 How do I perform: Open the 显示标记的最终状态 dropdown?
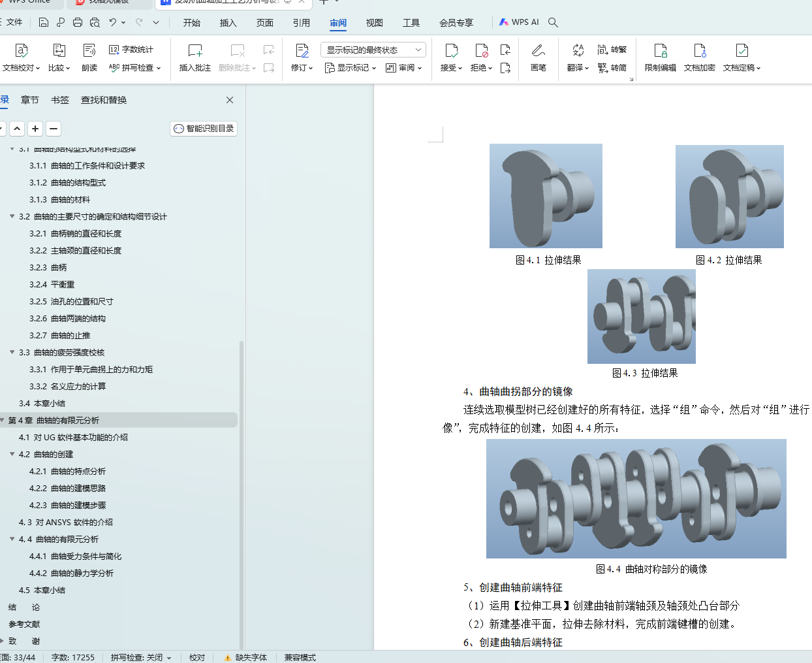coord(373,50)
